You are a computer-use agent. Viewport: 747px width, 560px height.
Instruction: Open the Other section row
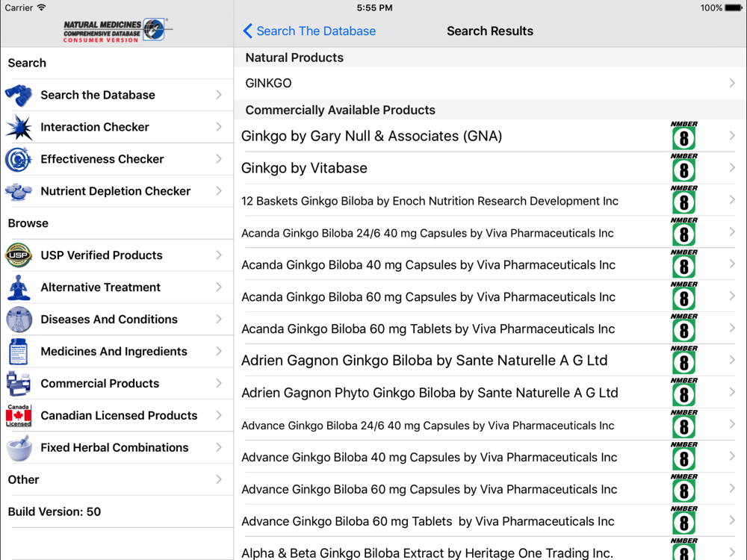coord(117,479)
